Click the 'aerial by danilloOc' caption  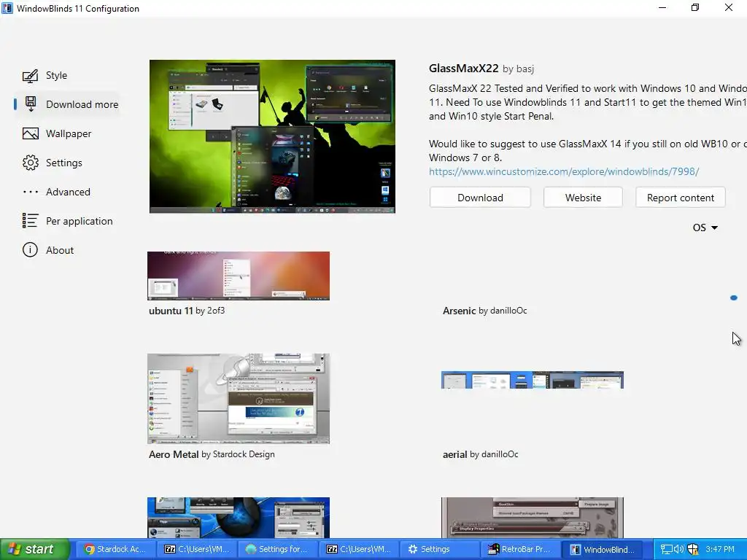[480, 455]
